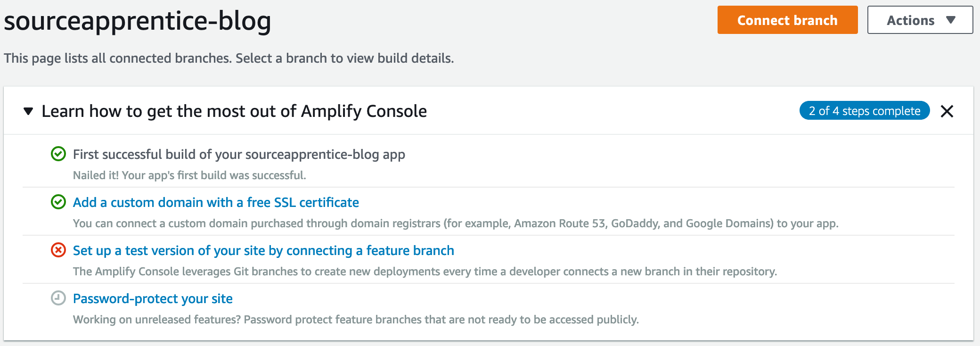Open the Password-protect your site link
The width and height of the screenshot is (980, 346).
153,298
